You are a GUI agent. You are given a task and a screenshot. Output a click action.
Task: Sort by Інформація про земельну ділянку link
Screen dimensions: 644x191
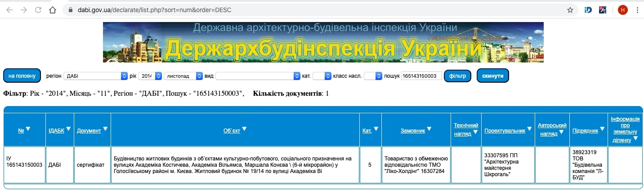(625, 129)
